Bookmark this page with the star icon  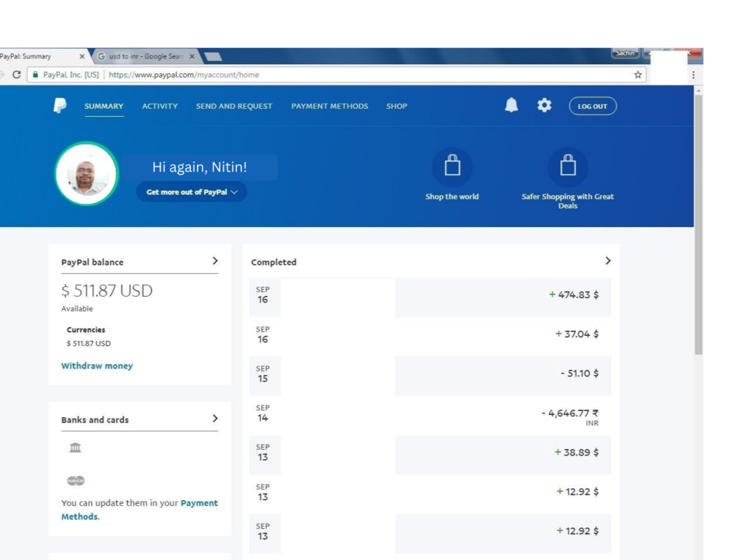tap(638, 74)
